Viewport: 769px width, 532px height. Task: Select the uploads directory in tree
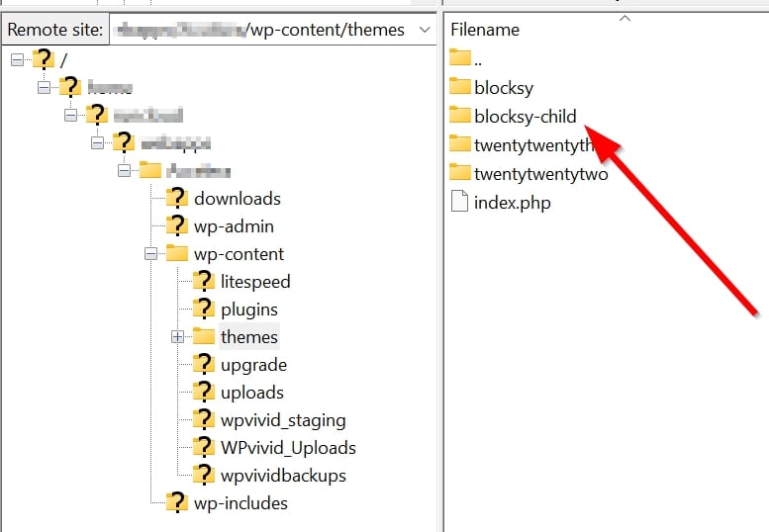tap(251, 393)
